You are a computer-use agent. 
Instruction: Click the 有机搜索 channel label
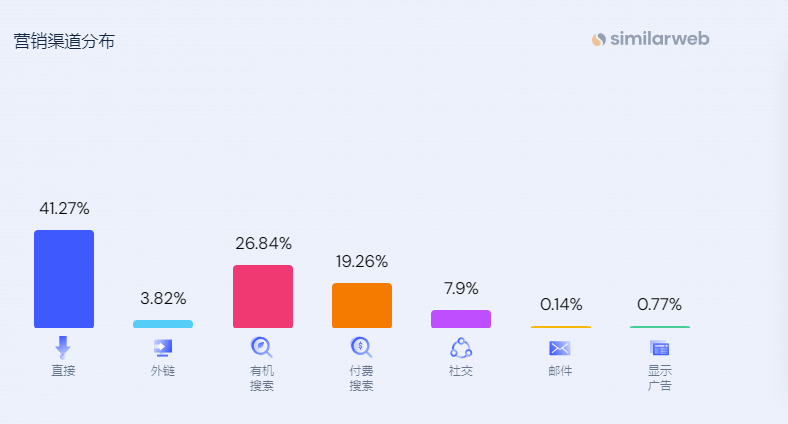tap(262, 378)
